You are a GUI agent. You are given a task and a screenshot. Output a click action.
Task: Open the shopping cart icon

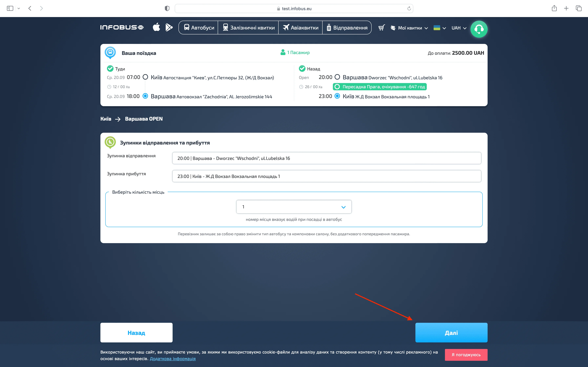[381, 28]
